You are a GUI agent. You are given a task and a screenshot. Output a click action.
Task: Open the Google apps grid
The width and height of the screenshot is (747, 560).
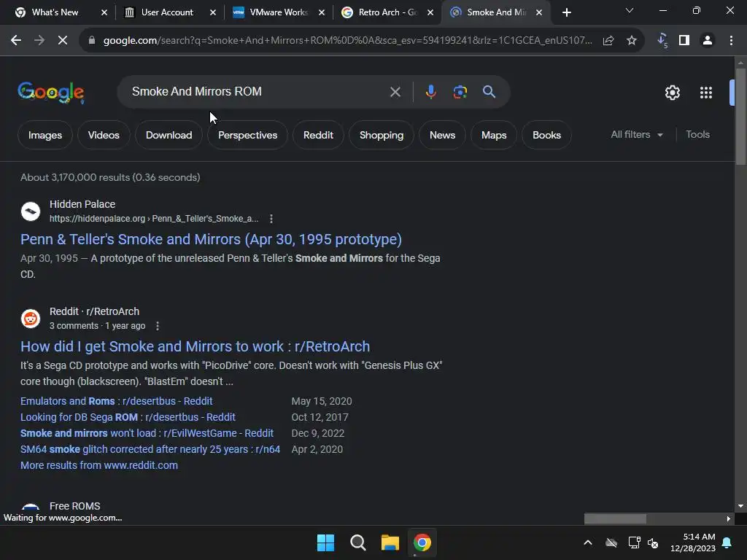(706, 93)
